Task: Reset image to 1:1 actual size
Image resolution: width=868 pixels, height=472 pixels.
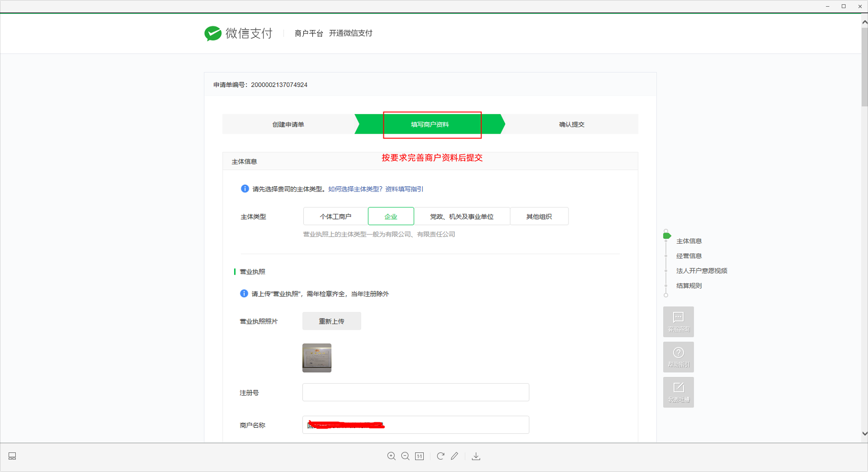Action: click(419, 456)
